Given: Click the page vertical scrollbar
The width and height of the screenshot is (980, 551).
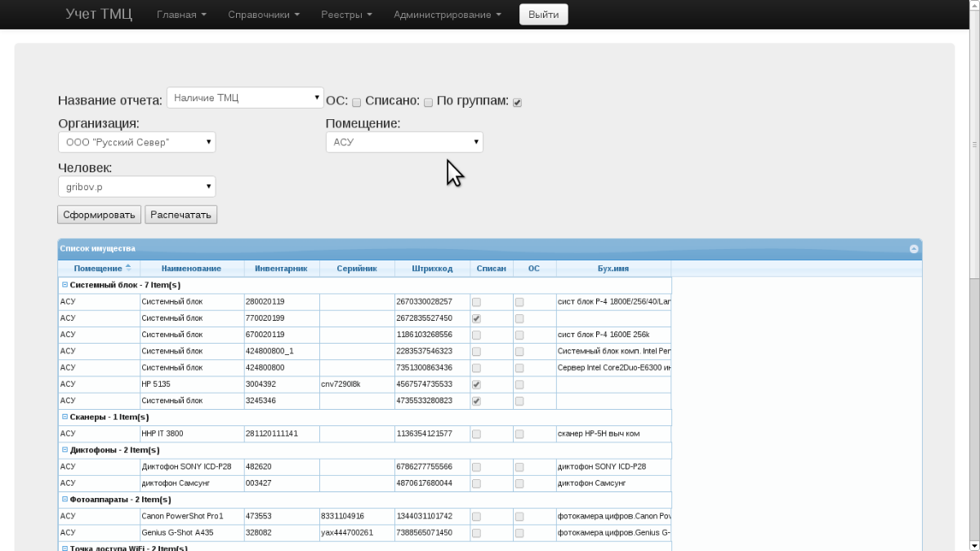Looking at the screenshot, I should click(x=974, y=327).
